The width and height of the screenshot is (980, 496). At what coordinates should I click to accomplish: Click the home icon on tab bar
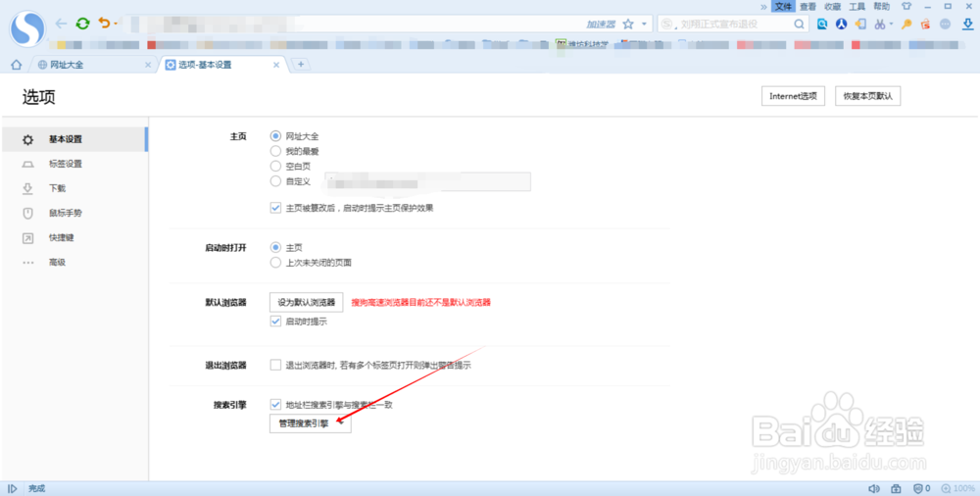coord(17,65)
